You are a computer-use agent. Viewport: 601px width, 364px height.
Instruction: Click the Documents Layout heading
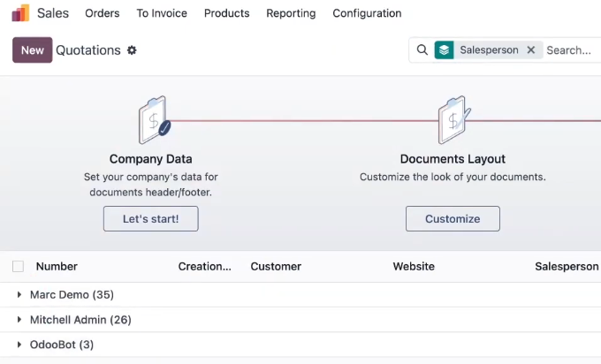[453, 159]
